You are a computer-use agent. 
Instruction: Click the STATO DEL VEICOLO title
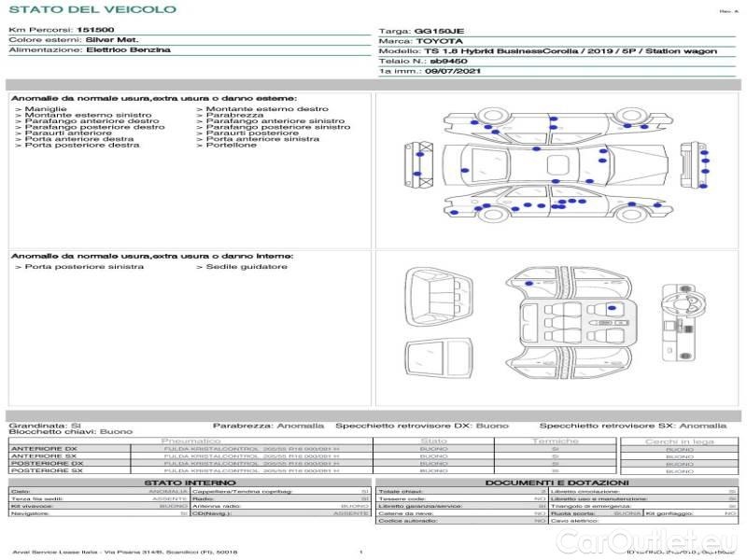coord(92,9)
